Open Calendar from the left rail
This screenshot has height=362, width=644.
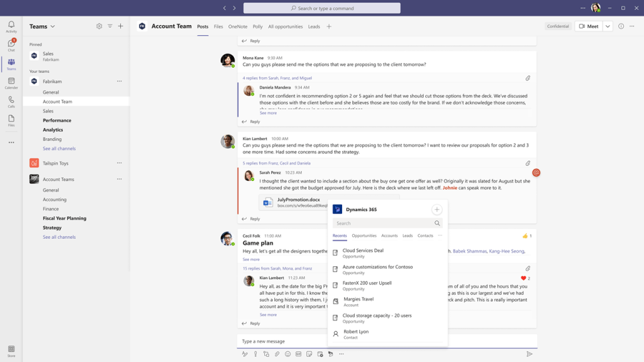click(x=11, y=83)
